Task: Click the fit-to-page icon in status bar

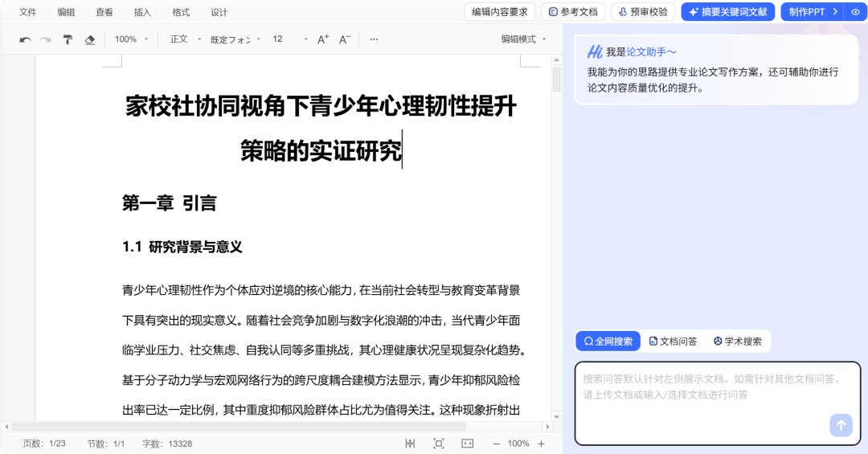Action: [439, 444]
